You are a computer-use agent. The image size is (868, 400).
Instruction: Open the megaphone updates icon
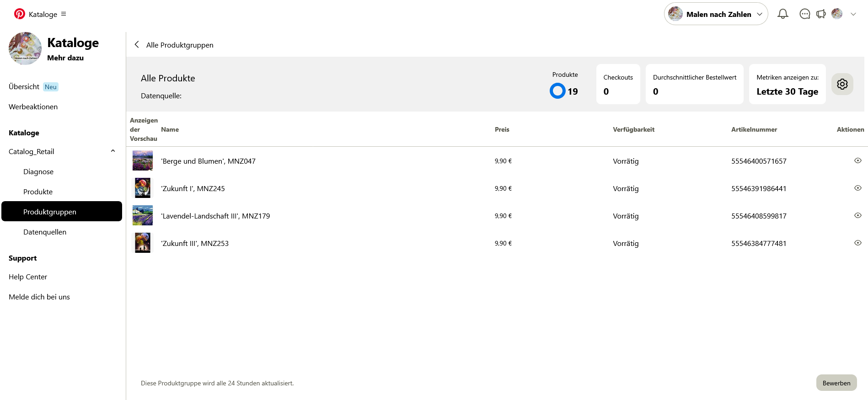[x=821, y=14]
